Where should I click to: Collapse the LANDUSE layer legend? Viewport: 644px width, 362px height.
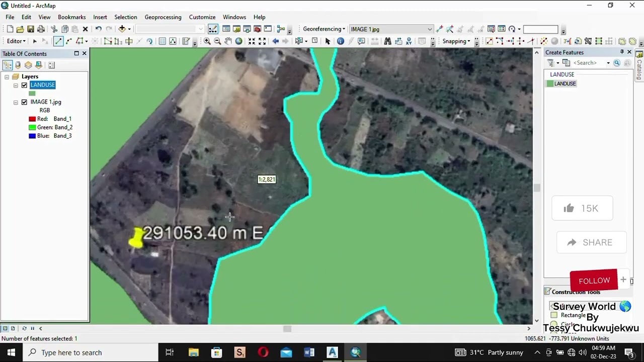pyautogui.click(x=16, y=85)
